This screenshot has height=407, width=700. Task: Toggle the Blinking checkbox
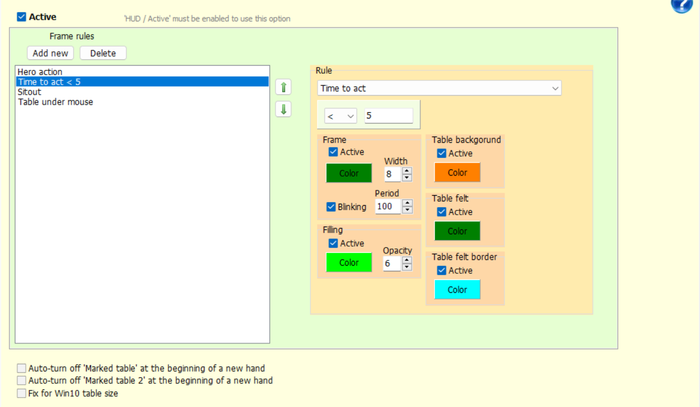pos(331,207)
